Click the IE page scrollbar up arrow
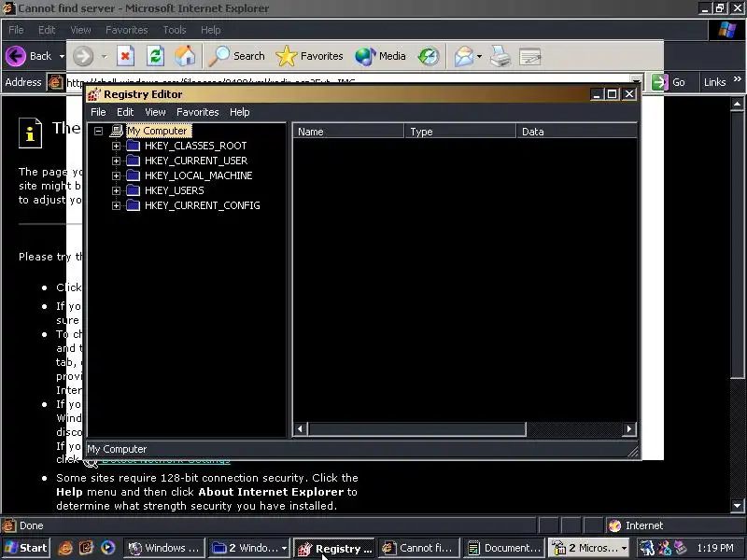The width and height of the screenshot is (747, 560). click(x=737, y=104)
